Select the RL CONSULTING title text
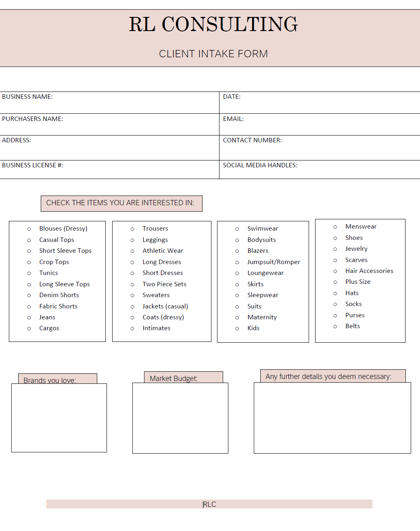Screen dimensions: 420x531 pyautogui.click(x=213, y=24)
